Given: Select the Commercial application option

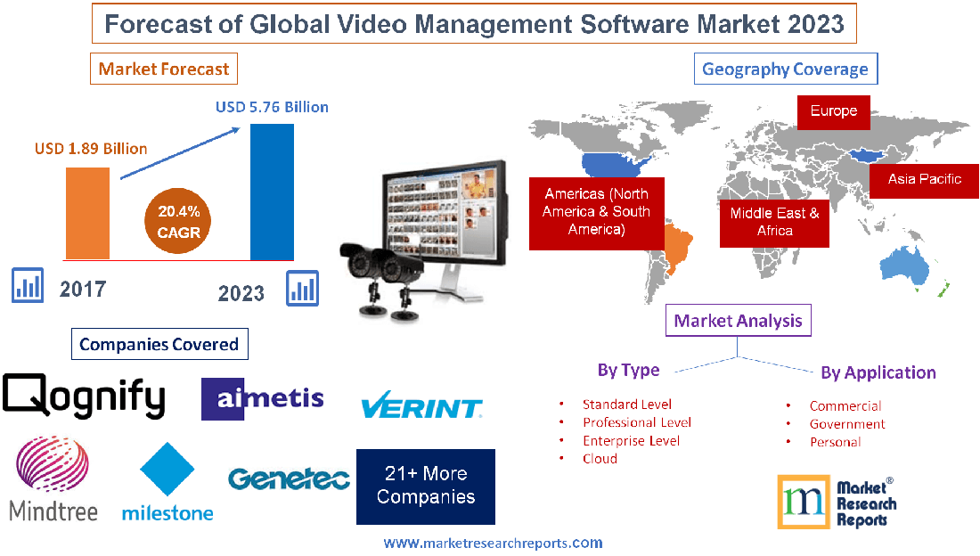Looking at the screenshot, I should point(845,405).
